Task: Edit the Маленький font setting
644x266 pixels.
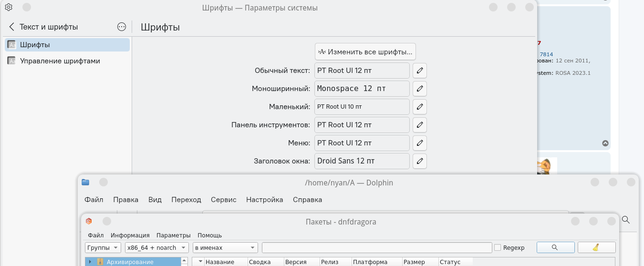Action: (x=419, y=107)
